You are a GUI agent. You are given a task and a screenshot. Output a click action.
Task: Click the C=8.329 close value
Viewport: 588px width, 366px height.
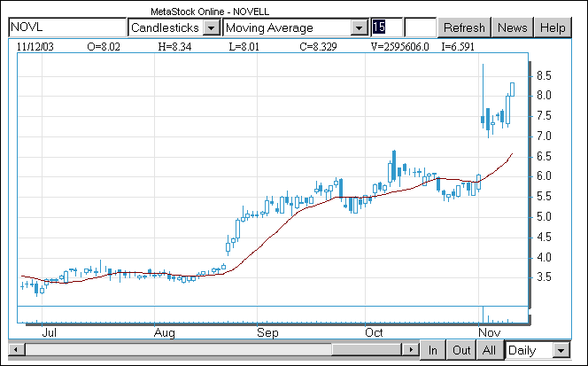tap(319, 47)
